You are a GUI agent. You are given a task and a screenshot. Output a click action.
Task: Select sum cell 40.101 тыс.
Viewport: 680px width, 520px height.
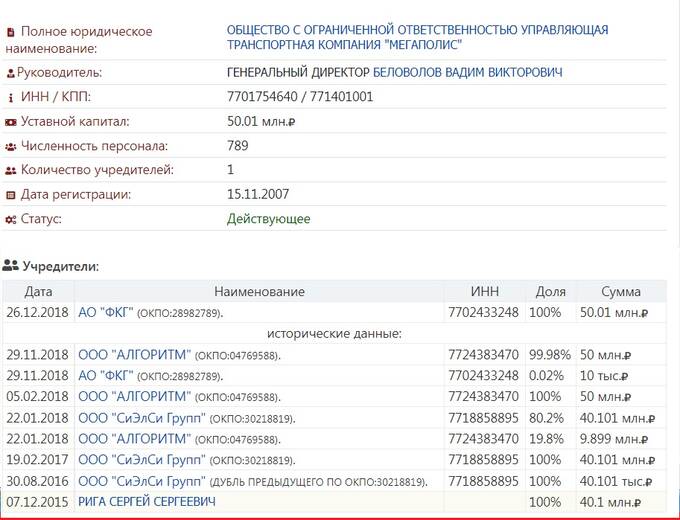[x=616, y=481]
